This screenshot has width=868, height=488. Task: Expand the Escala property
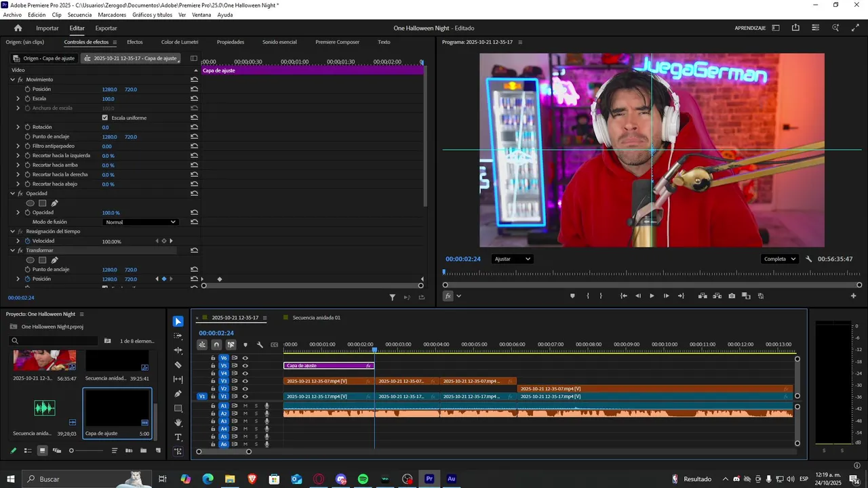point(18,98)
